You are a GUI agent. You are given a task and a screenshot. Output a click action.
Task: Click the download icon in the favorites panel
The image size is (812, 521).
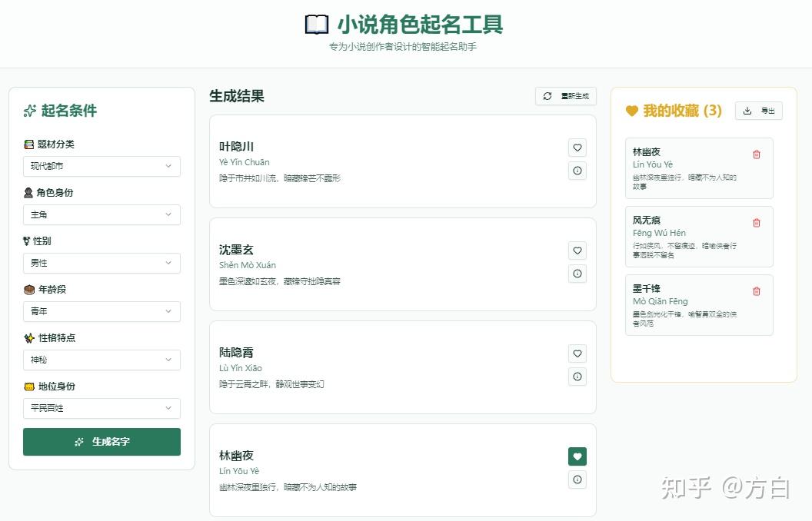(747, 111)
